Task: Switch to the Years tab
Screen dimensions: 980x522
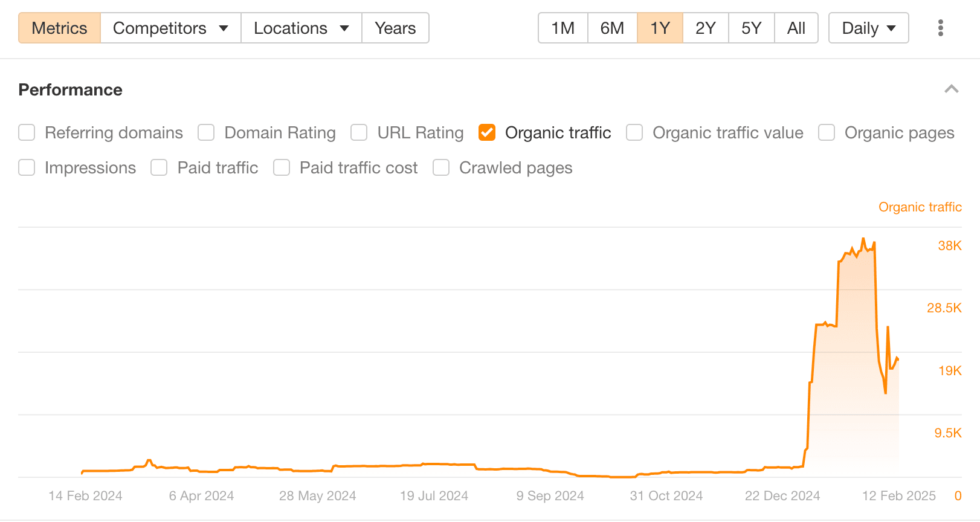Action: click(395, 28)
